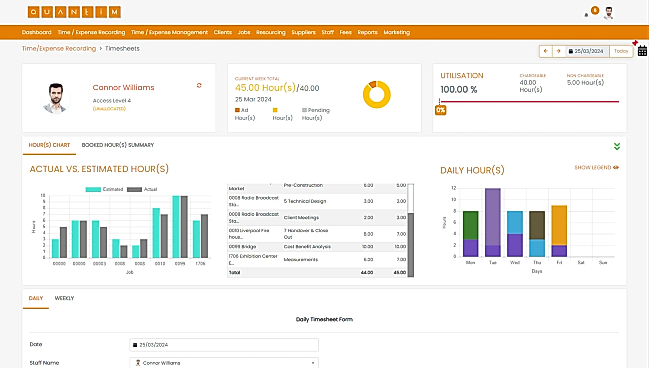Click the QUANTIM logo

75,12
